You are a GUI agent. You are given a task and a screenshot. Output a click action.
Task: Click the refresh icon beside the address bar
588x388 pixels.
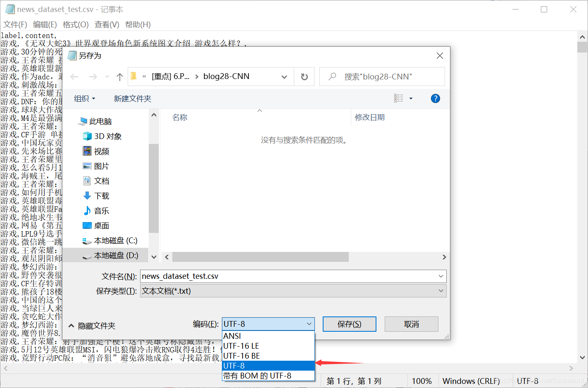[x=304, y=76]
